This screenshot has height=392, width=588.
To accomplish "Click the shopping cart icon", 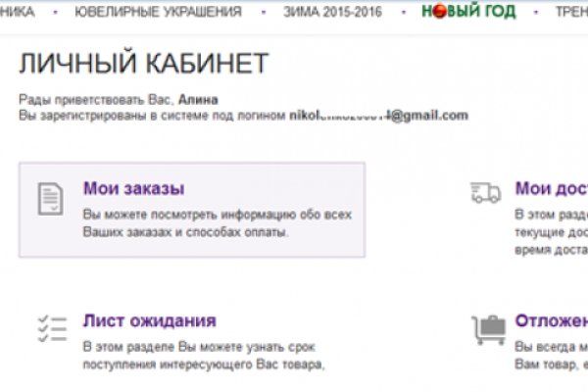I will point(488,329).
